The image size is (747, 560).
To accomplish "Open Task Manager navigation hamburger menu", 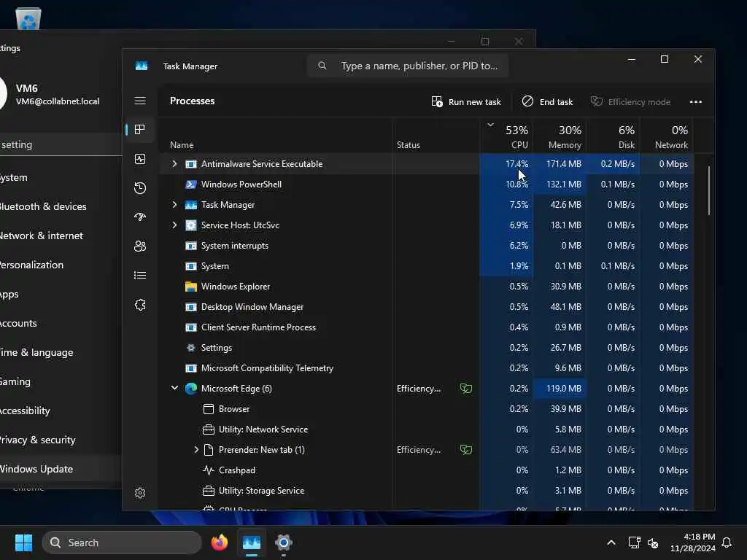I will tap(139, 101).
